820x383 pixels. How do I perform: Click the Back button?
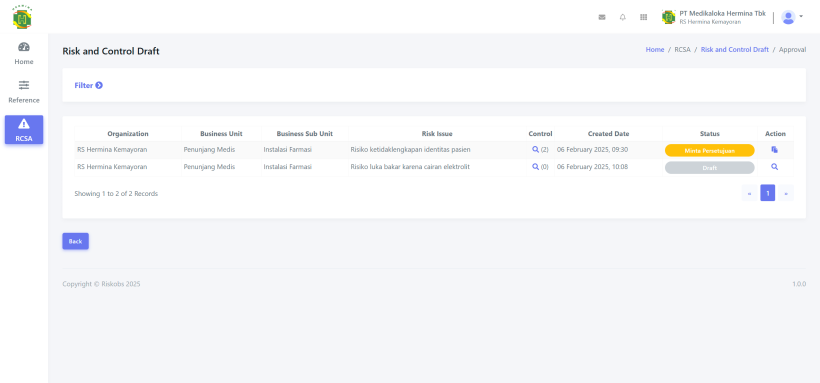tap(75, 241)
